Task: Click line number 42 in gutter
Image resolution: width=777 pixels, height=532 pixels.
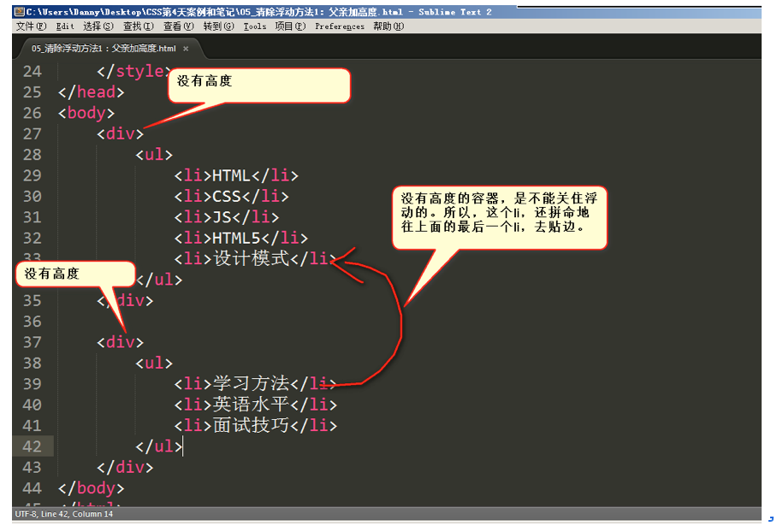Action: (33, 446)
